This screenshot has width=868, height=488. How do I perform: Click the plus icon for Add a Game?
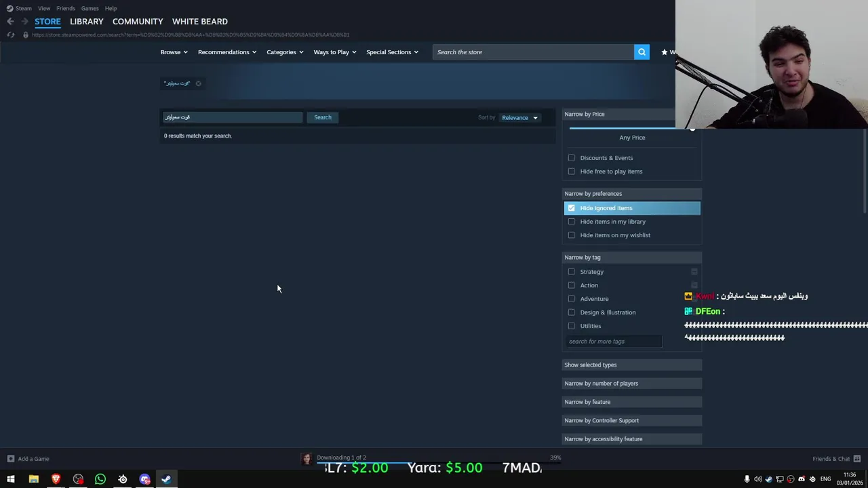click(10, 459)
